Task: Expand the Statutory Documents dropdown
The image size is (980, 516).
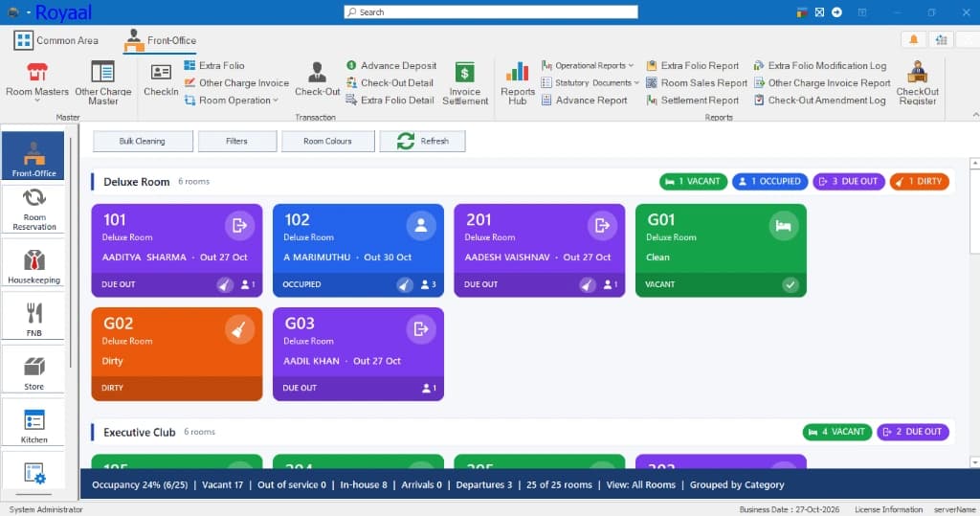Action: tap(590, 82)
